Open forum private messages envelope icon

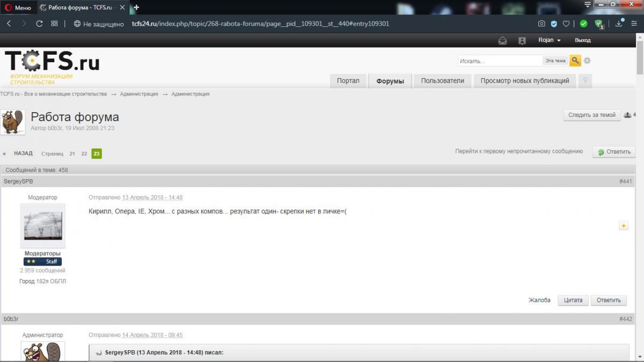(502, 40)
